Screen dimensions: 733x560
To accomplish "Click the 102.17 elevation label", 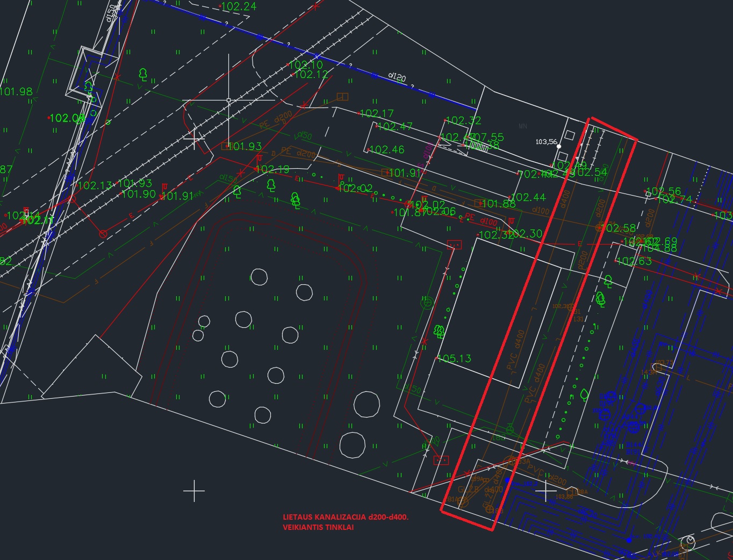I will coord(376,113).
